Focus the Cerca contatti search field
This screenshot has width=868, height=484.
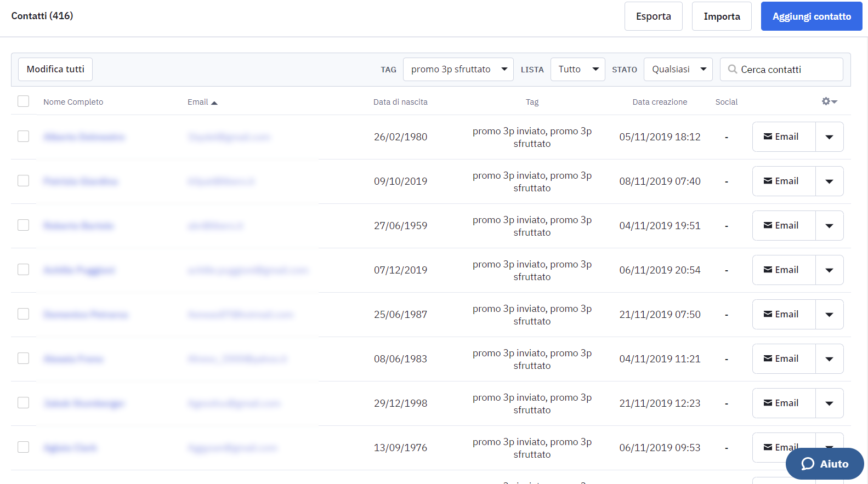point(781,69)
